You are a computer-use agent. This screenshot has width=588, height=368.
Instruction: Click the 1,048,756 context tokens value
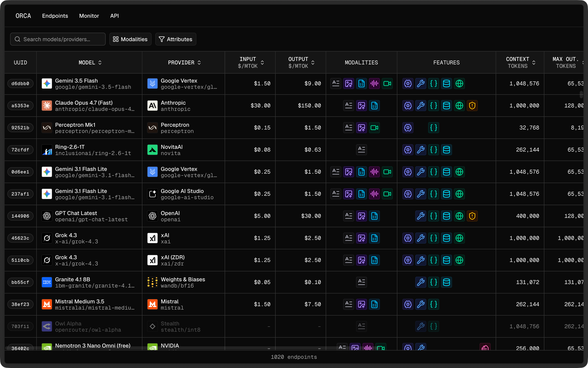click(524, 326)
